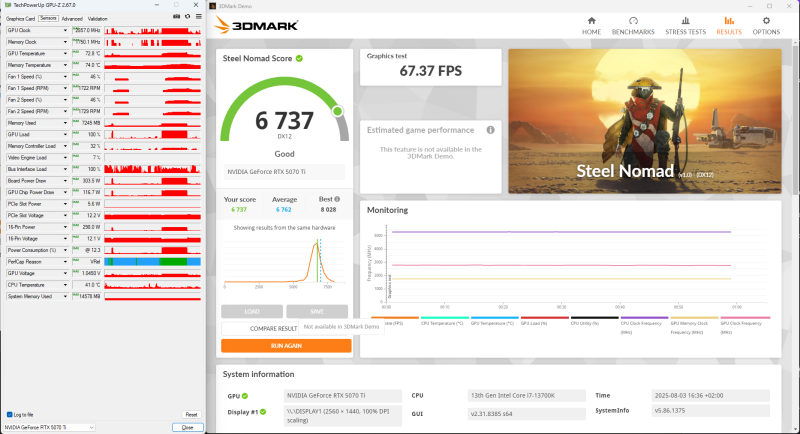Screen dimensions: 800x434
Task: Open GPU-Z hamburger menu
Action: [x=198, y=16]
